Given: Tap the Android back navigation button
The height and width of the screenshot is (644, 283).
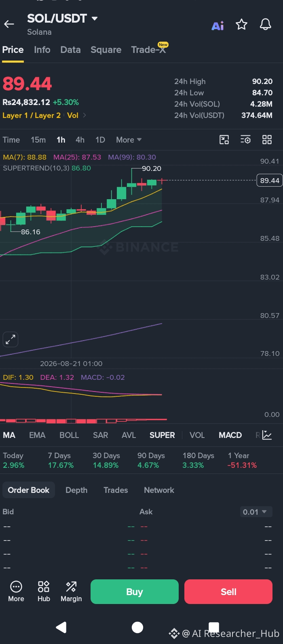Looking at the screenshot, I should point(61,627).
